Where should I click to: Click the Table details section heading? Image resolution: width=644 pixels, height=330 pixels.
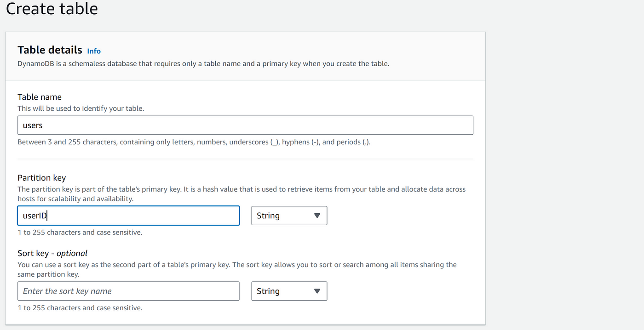(x=49, y=50)
